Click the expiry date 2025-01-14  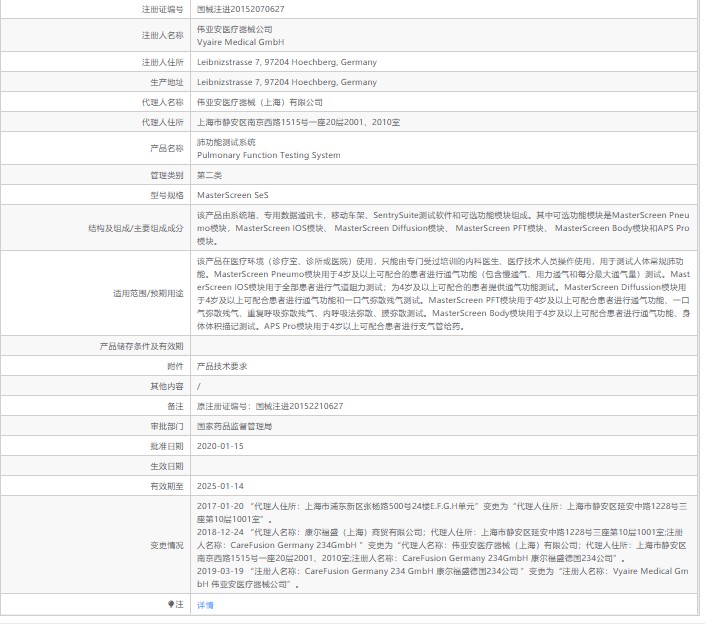pos(220,486)
